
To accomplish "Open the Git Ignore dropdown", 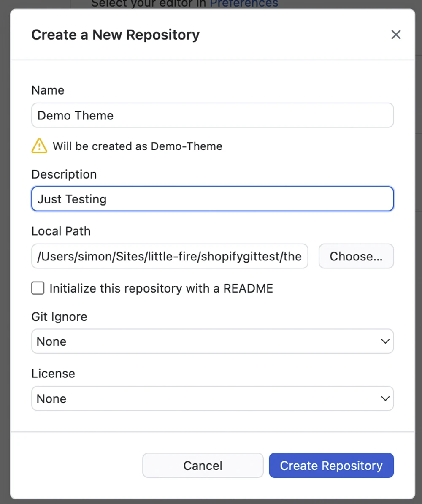I will click(212, 341).
